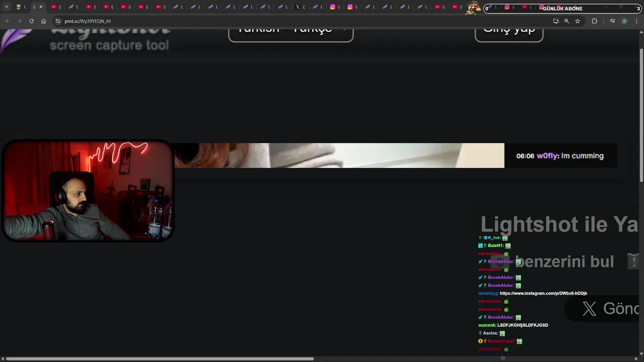Click the streamer webcam overlay
Image resolution: width=644 pixels, height=362 pixels.
88,191
